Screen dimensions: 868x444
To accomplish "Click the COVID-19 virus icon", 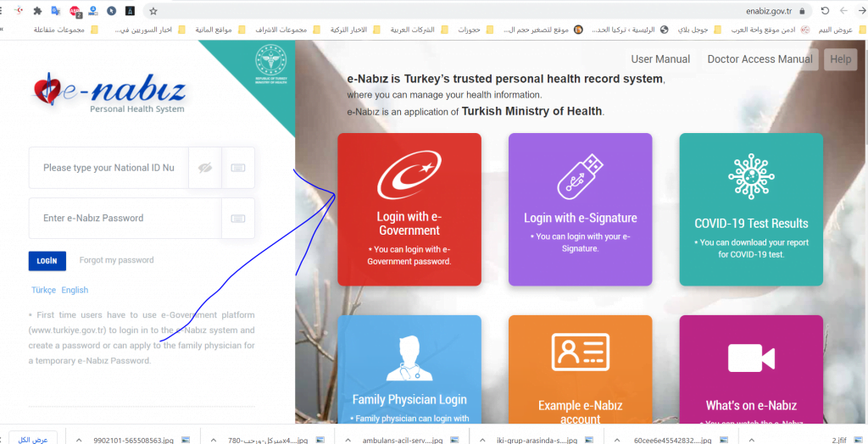I will [x=751, y=176].
